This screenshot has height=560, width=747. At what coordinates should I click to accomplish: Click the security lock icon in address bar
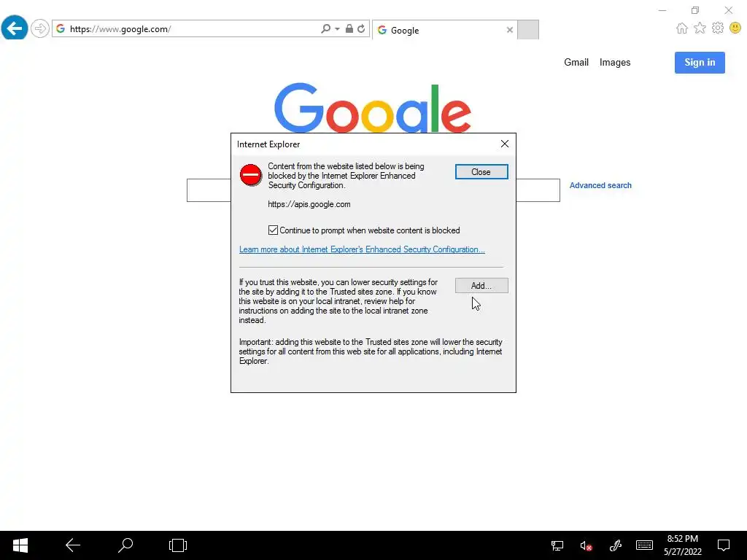[x=349, y=28]
